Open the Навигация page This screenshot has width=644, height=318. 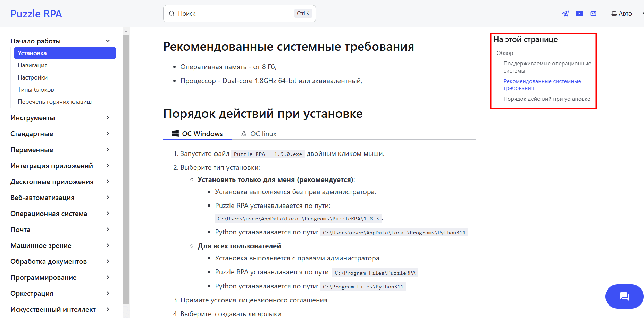33,65
